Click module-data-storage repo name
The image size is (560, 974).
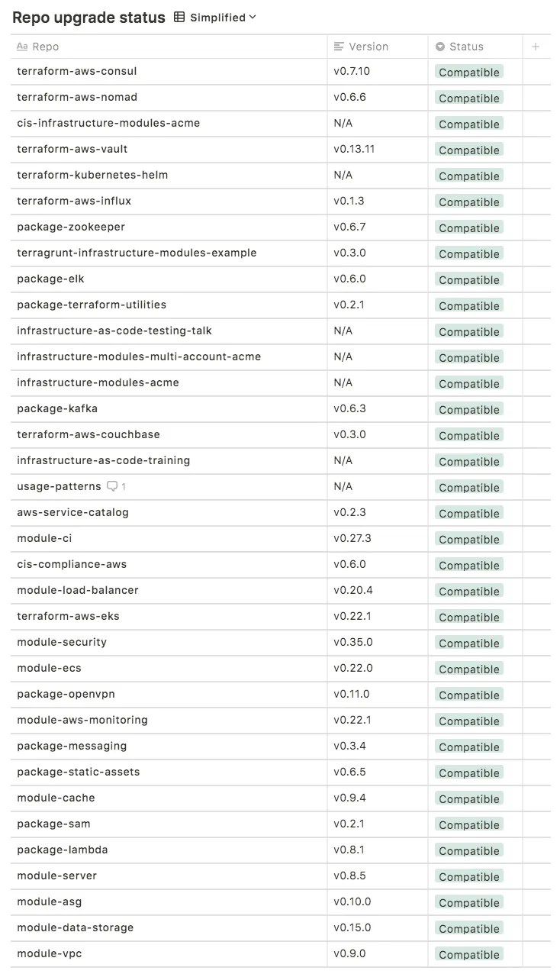point(75,927)
